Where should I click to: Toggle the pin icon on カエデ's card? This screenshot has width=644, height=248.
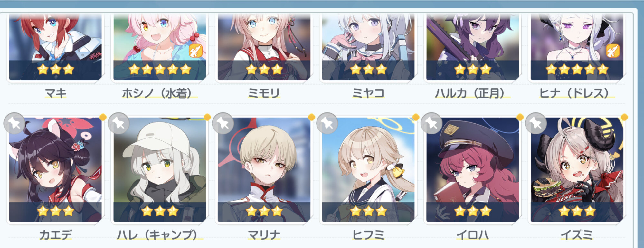[x=14, y=123]
